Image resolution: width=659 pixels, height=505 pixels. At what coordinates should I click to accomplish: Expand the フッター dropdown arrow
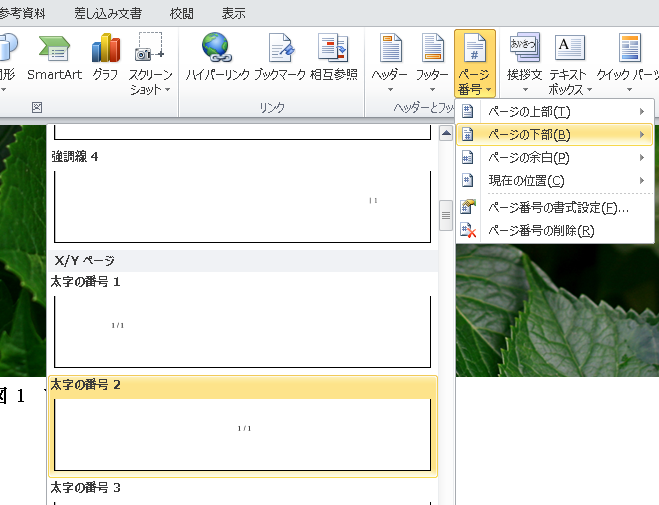[x=432, y=89]
